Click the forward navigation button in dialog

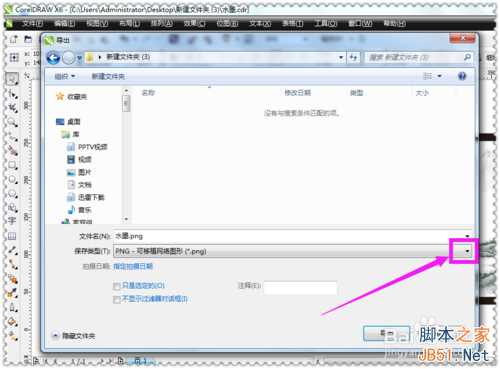pyautogui.click(x=69, y=58)
